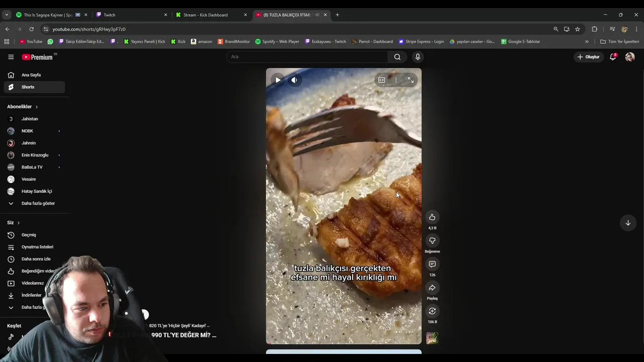Open the Hatay Sandık İçi channel

pyautogui.click(x=34, y=191)
